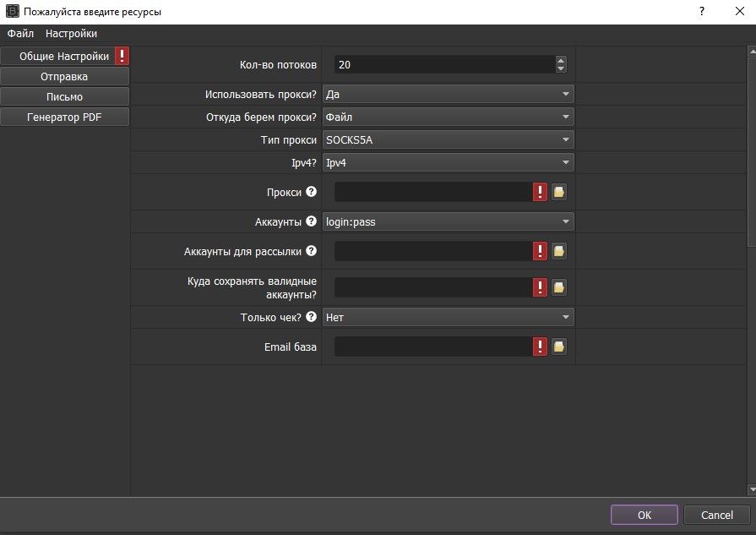Screen dimensions: 756x535
Task: Open the Использовать прокси? dropdown
Action: click(x=449, y=93)
